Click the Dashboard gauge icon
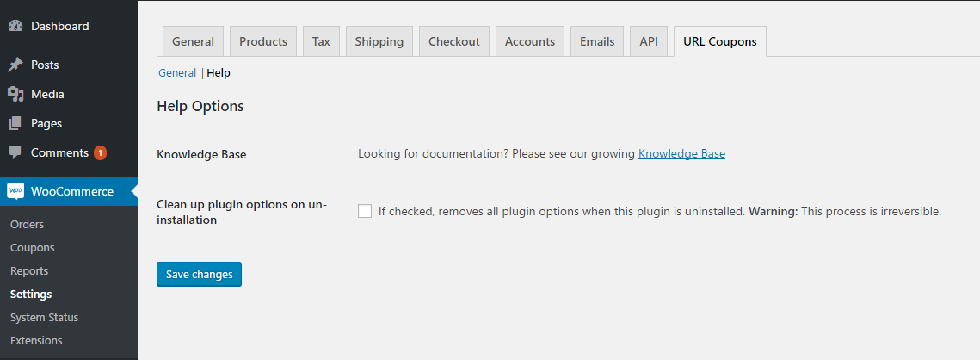The image size is (980, 360). click(15, 27)
